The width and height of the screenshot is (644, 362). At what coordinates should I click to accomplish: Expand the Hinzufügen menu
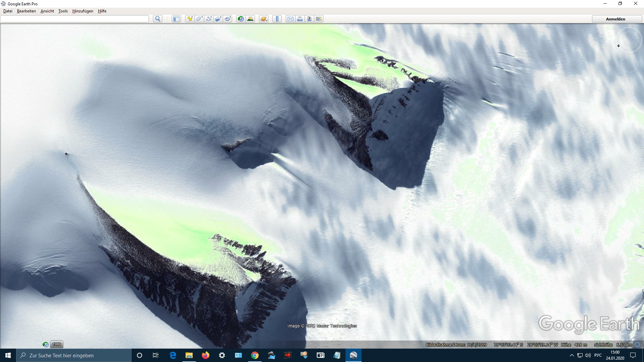83,11
